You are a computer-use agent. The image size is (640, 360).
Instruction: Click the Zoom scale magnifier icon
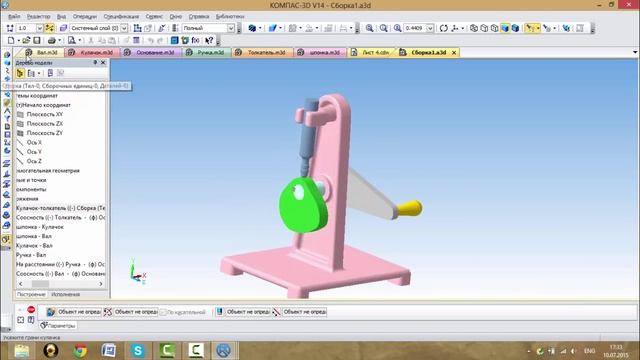tap(397, 28)
